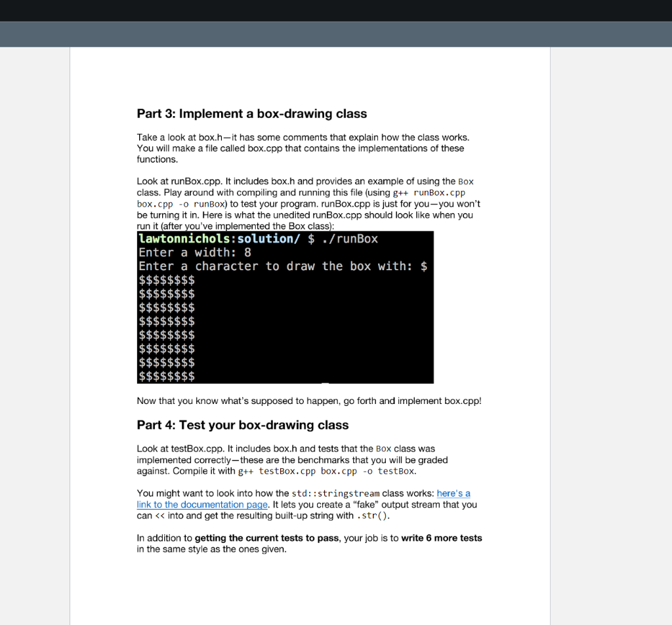Image resolution: width=672 pixels, height=625 pixels.
Task: Click the top black title bar
Action: (x=336, y=10)
